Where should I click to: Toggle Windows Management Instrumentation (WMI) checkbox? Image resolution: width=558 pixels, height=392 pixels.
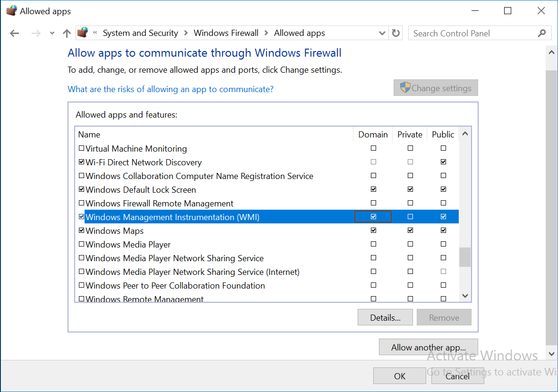point(81,217)
